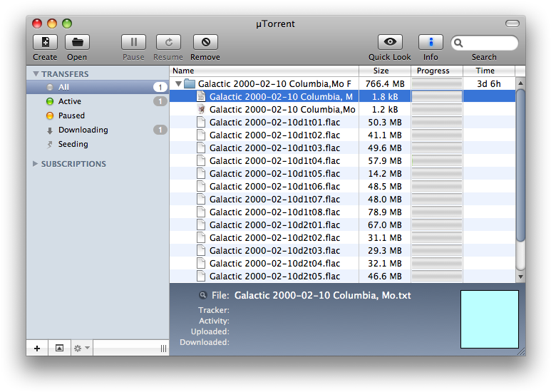551x392 pixels.
Task: Click the Downloading filter count badge
Action: tap(160, 130)
